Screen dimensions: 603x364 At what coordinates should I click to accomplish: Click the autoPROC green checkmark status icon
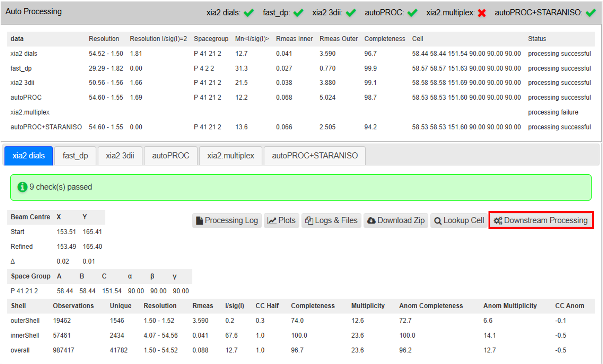click(x=412, y=12)
